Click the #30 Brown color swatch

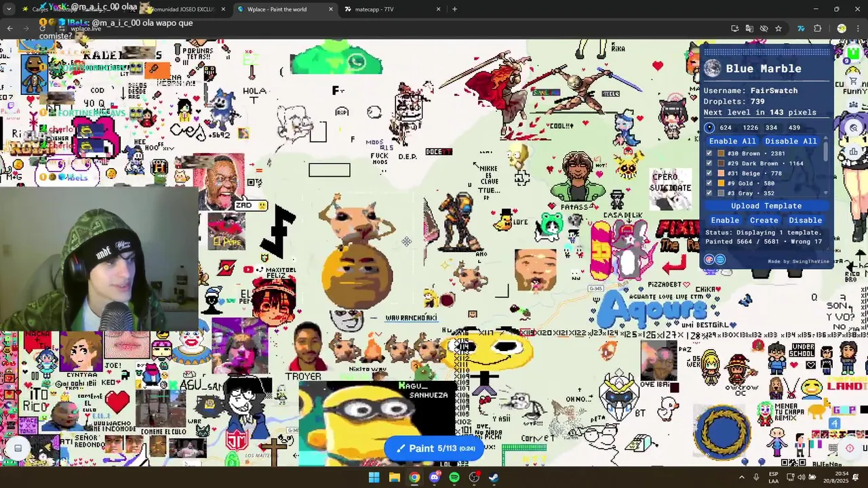720,153
